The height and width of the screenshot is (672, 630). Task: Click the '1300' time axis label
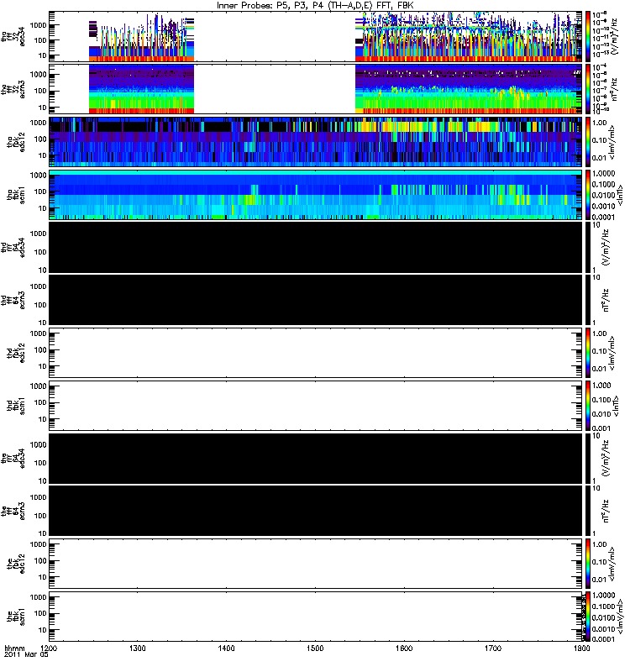138,648
